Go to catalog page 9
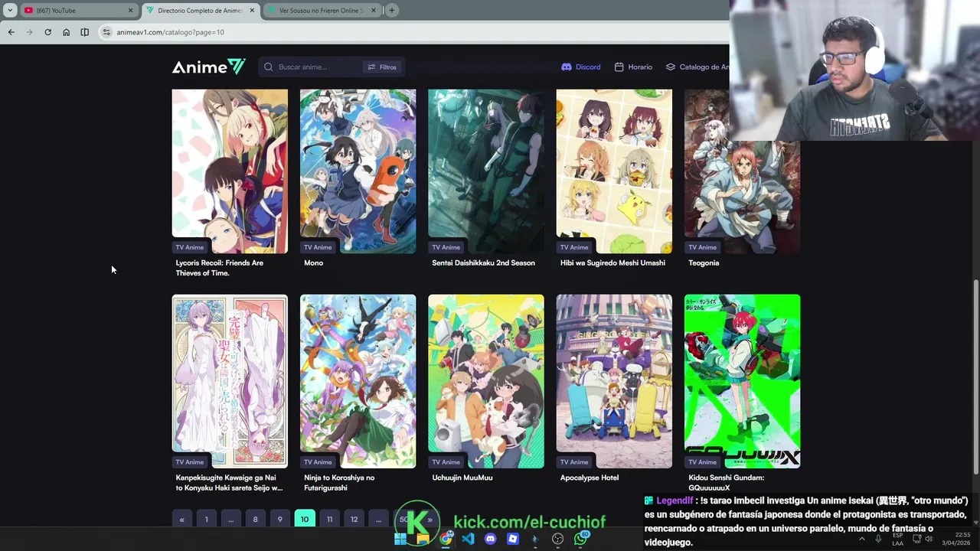This screenshot has height=551, width=980. (279, 519)
